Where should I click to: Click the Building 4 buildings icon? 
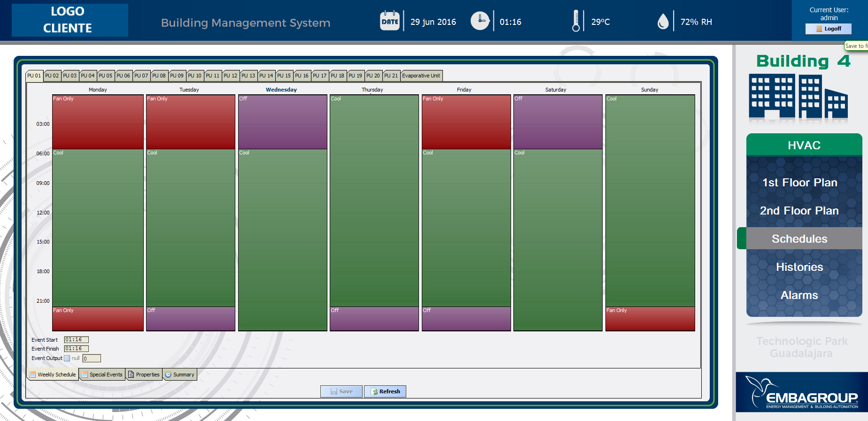[x=798, y=97]
